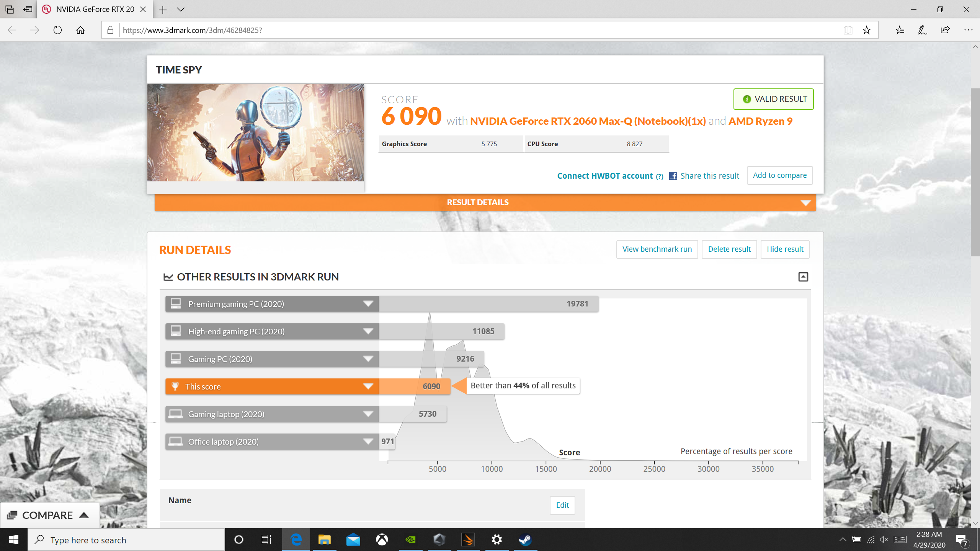The image size is (980, 551).
Task: Open the notification action center
Action: click(x=962, y=540)
